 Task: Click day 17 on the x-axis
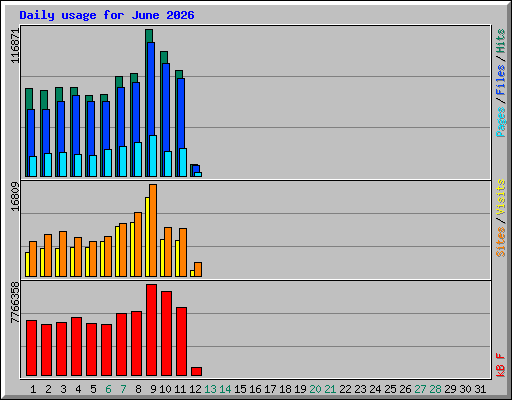tap(270, 389)
